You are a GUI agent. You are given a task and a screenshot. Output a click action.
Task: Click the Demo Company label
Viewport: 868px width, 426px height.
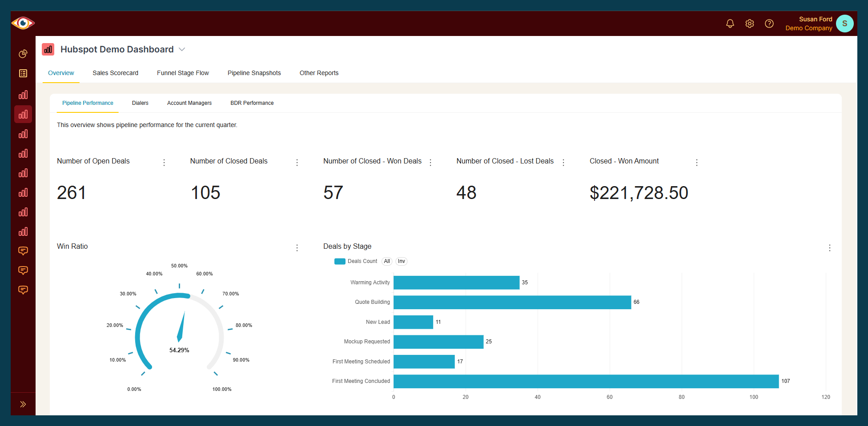(x=809, y=28)
